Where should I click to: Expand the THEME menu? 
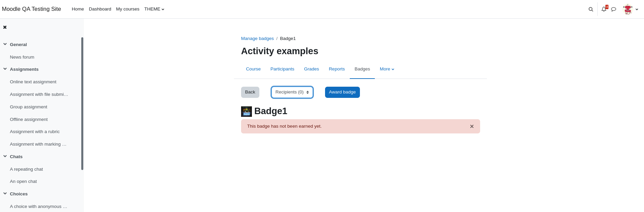pyautogui.click(x=154, y=9)
